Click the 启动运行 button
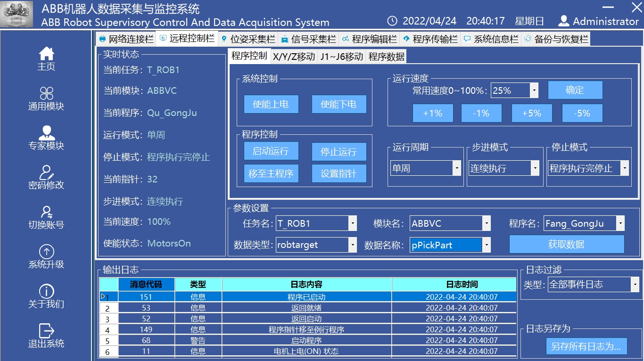Screen dimensions: 644x361 [271, 151]
